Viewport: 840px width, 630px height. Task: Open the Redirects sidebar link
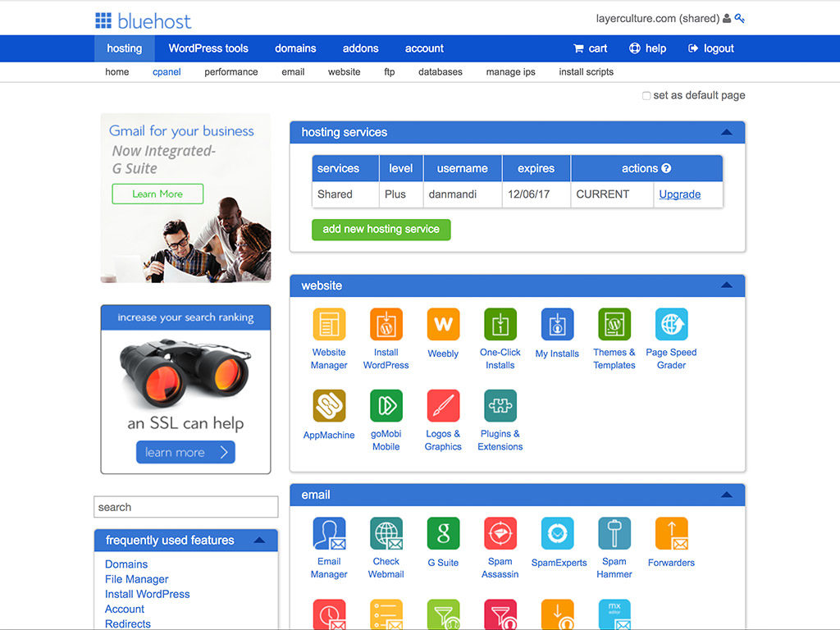pos(128,623)
